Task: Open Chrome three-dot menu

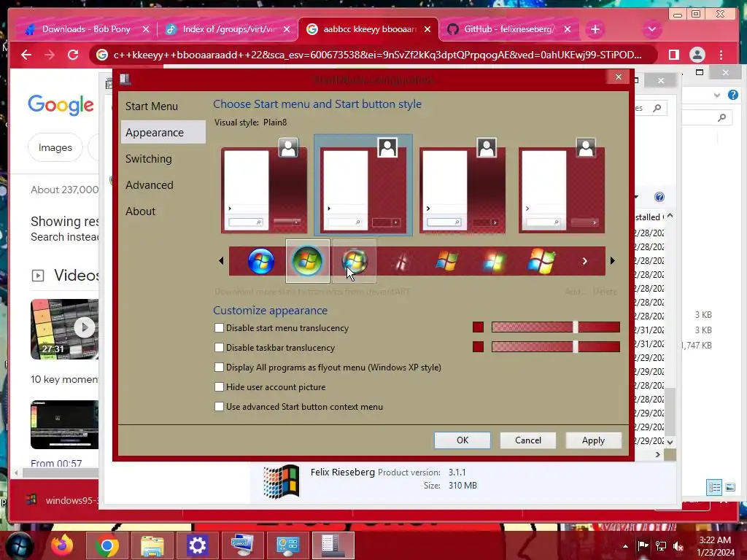Action: (721, 55)
